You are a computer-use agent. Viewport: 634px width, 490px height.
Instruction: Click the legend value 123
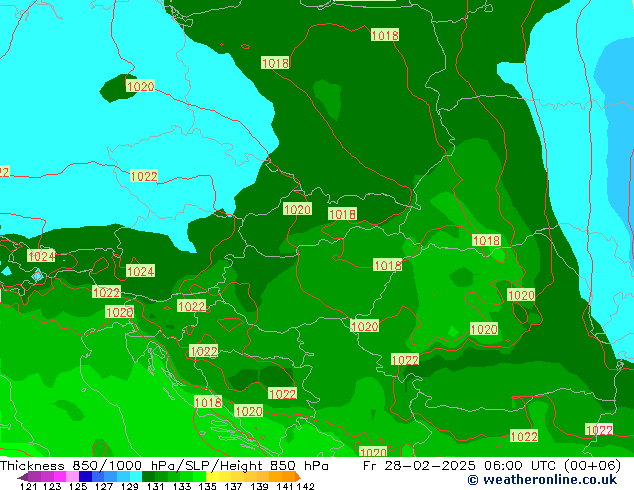click(52, 486)
